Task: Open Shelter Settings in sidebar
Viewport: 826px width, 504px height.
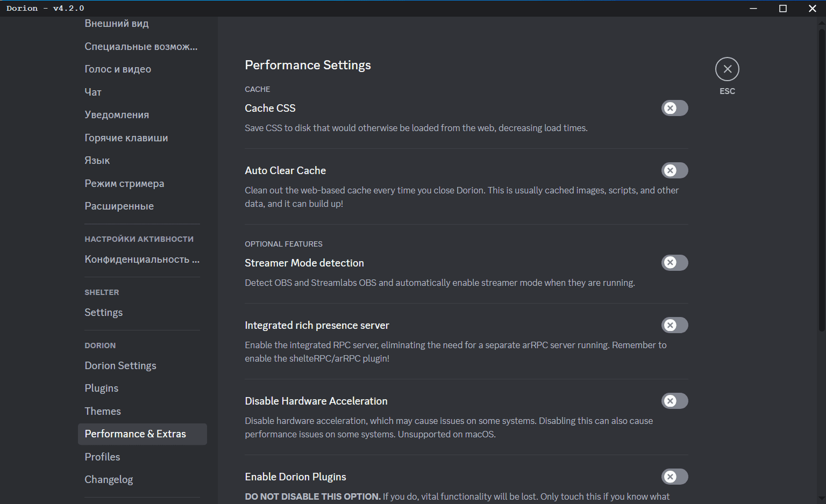Action: [104, 313]
